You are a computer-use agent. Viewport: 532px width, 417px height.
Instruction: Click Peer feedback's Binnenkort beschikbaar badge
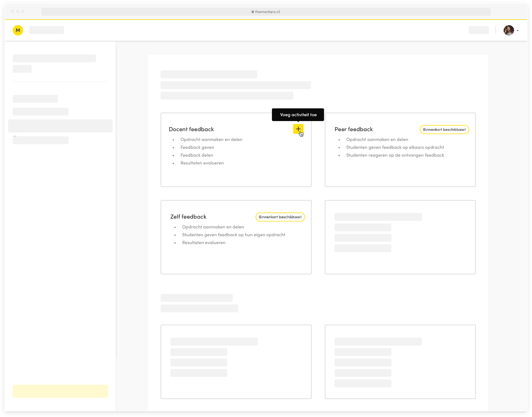[444, 130]
